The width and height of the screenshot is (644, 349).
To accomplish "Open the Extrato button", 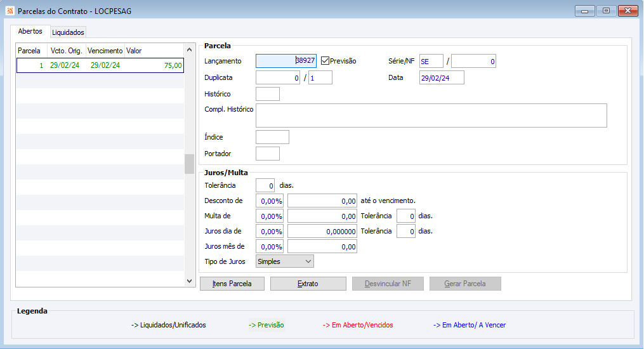I will 308,284.
